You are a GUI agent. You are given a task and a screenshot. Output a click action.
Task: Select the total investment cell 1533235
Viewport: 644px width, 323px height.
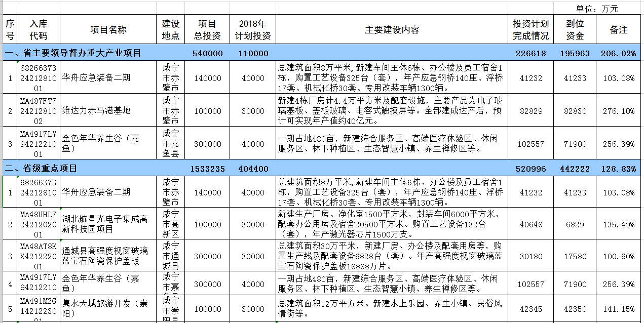pyautogui.click(x=207, y=168)
